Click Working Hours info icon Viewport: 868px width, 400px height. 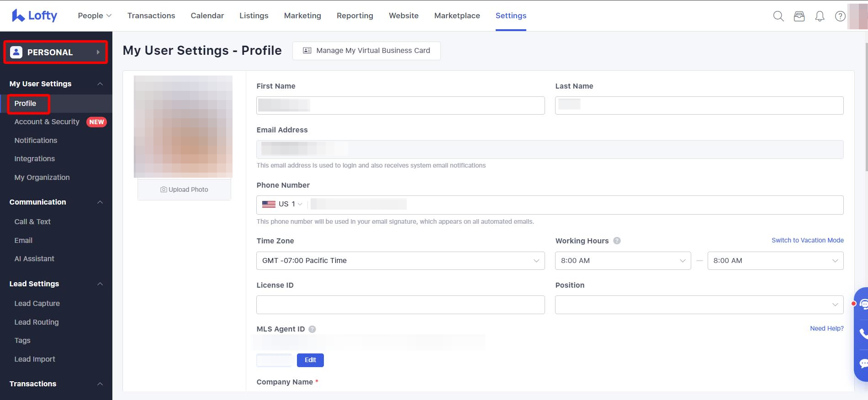(x=617, y=241)
